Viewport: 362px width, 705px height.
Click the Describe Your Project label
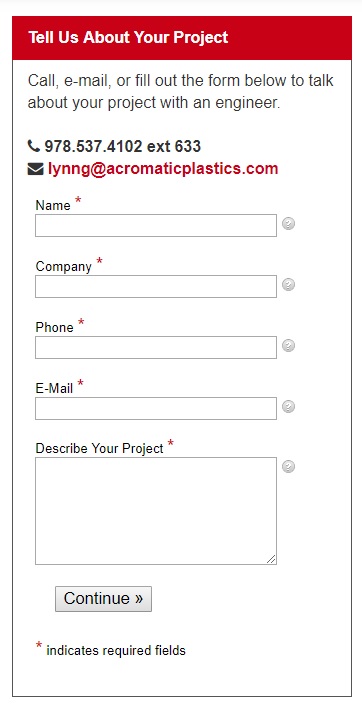pos(99,448)
